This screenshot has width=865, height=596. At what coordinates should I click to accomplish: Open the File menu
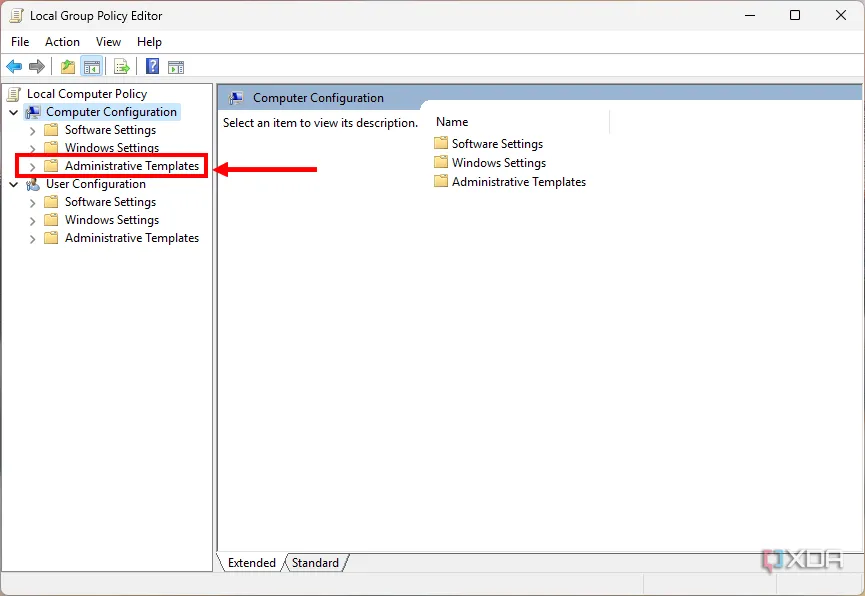coord(20,42)
